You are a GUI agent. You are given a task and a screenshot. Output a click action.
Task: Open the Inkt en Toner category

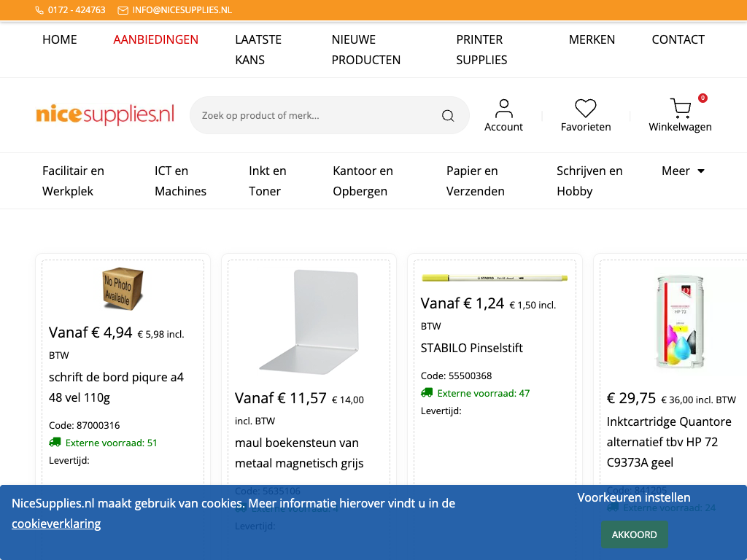267,181
